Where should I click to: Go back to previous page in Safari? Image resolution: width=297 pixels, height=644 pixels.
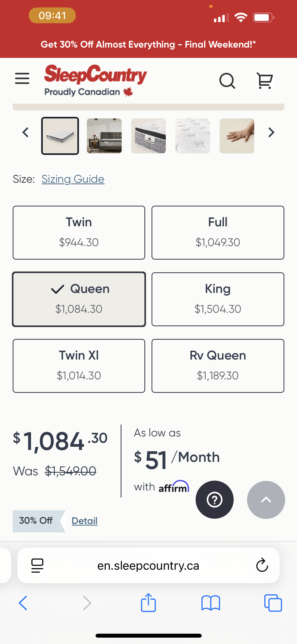click(23, 603)
